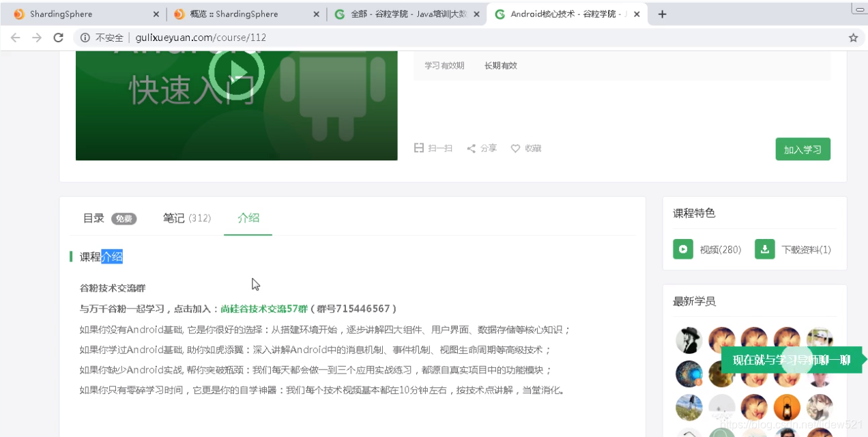Viewport: 868px width, 437px height.
Task: Click the site security info icon
Action: point(85,38)
